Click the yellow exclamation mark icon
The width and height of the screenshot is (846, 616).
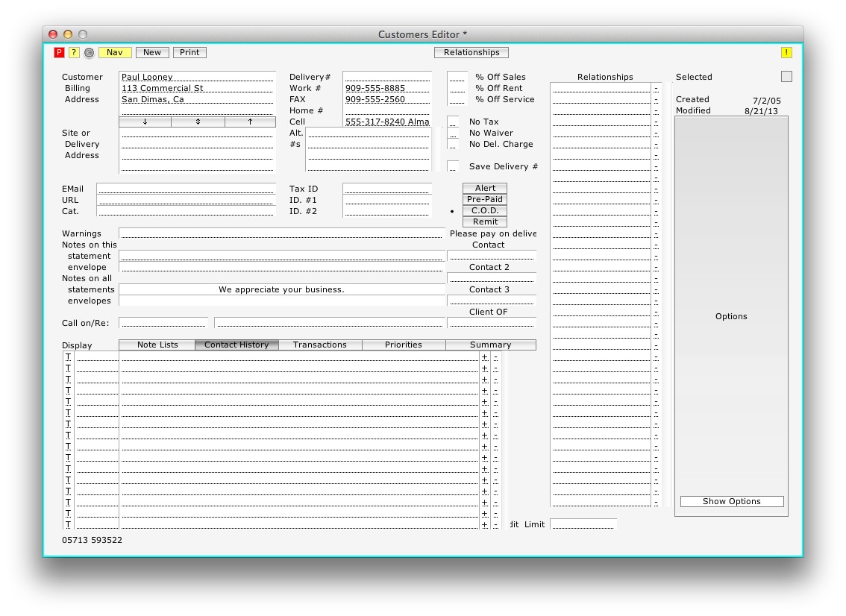[786, 52]
